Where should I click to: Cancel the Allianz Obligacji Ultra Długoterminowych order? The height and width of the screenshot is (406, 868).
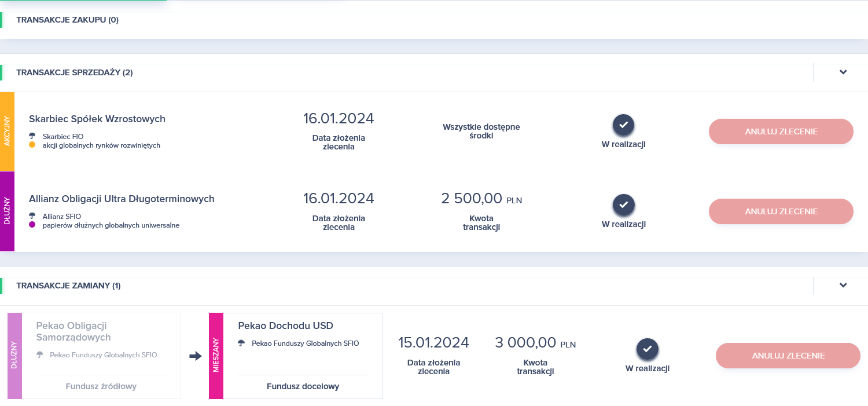point(781,211)
